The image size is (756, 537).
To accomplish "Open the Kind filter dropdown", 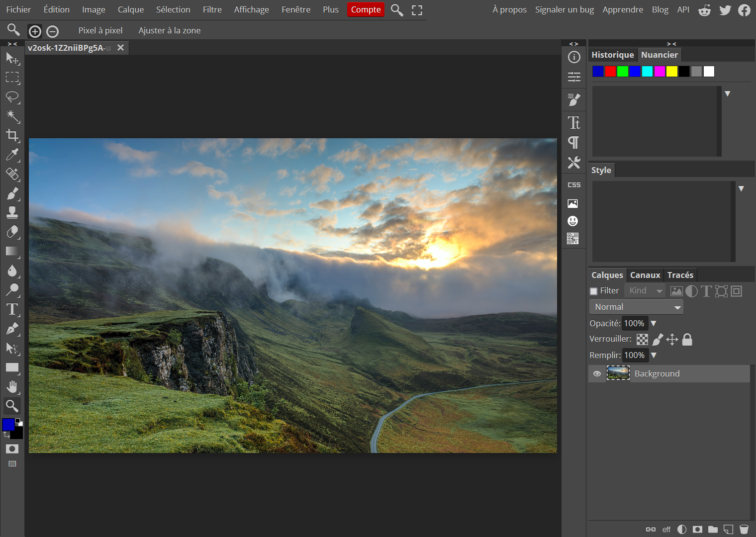I will coord(645,291).
